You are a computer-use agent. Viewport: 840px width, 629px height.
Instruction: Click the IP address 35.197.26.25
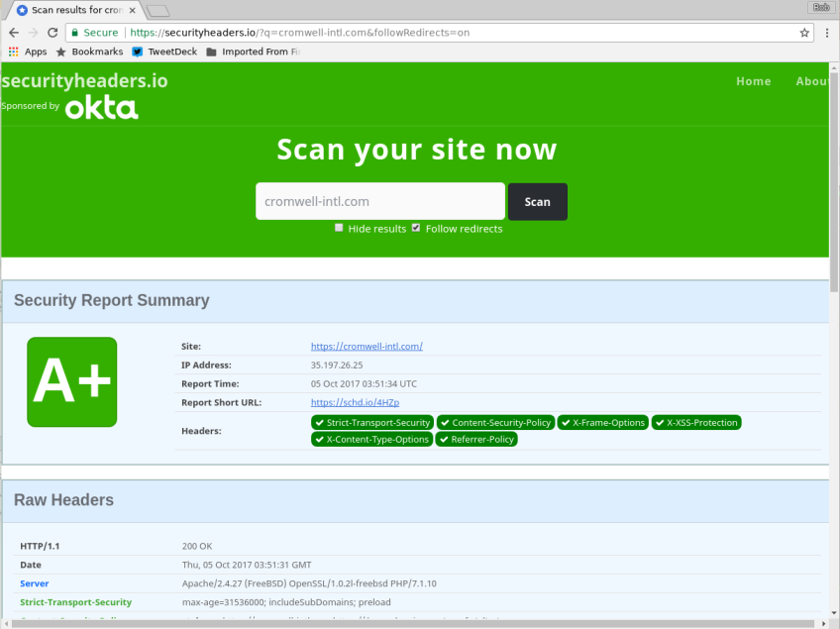(x=337, y=365)
